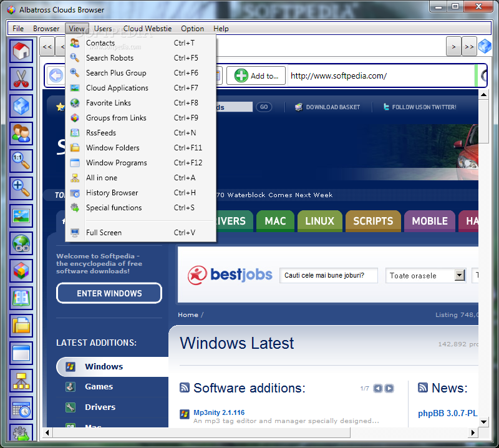Image resolution: width=499 pixels, height=448 pixels.
Task: Click the bestjobs job search field
Action: 329,275
